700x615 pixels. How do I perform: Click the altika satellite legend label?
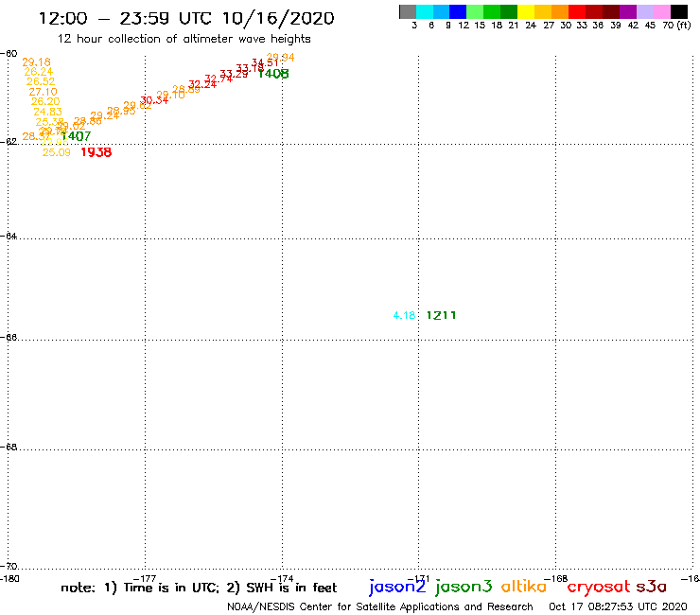pyautogui.click(x=524, y=587)
